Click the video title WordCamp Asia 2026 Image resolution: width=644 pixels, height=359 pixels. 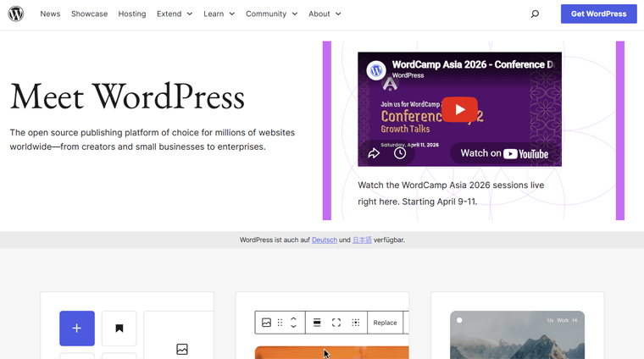472,64
